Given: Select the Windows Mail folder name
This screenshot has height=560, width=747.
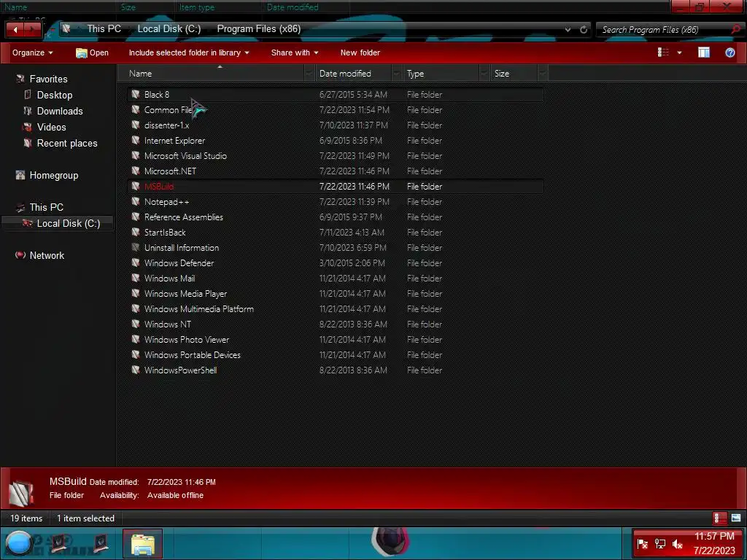Looking at the screenshot, I should click(x=169, y=278).
